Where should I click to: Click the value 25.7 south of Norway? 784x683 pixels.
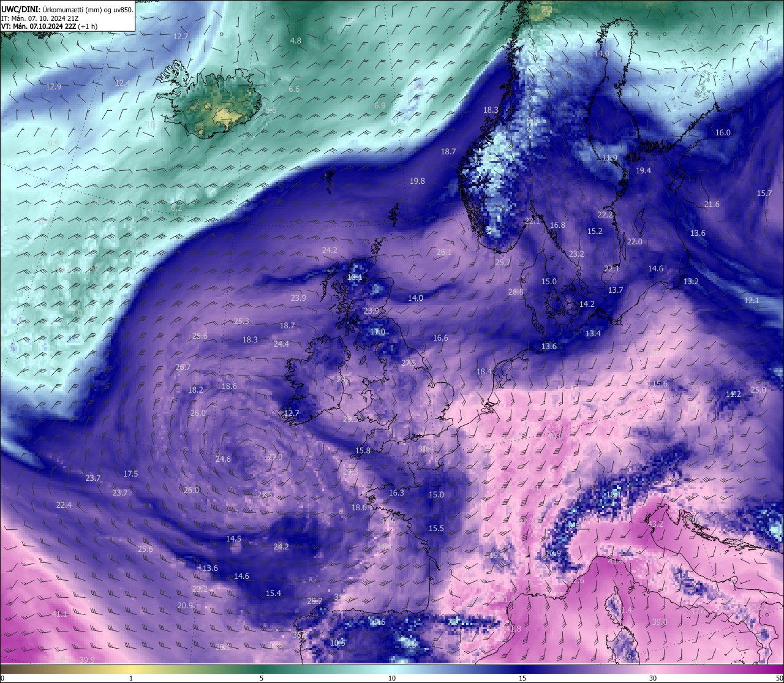coord(502,263)
